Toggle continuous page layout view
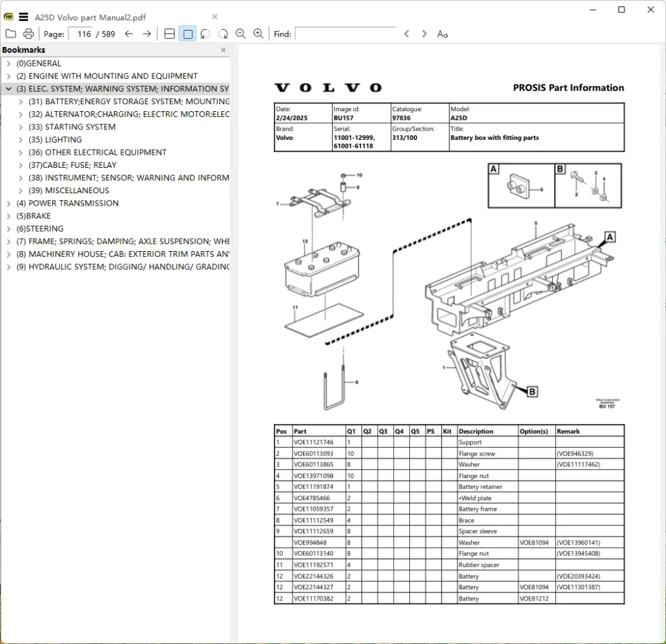This screenshot has width=666, height=644. [x=170, y=34]
